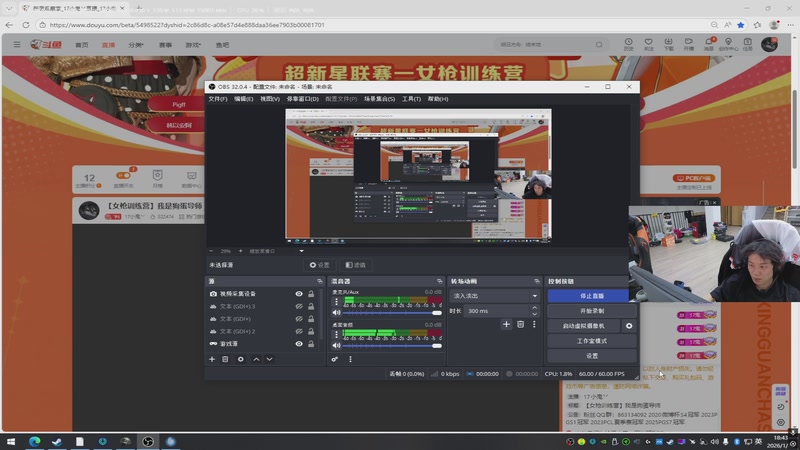The height and width of the screenshot is (450, 800).
Task: Favorite this page with browser star icon
Action: coord(741,24)
